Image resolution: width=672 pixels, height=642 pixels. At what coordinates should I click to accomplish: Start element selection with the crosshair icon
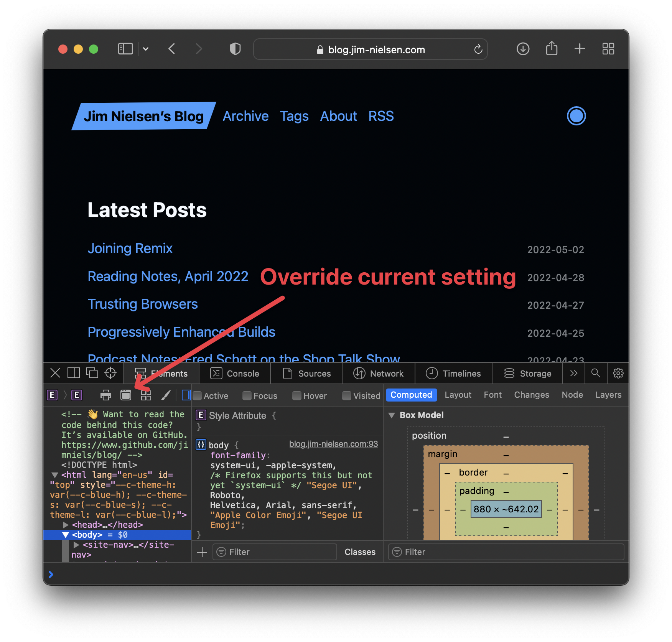coord(110,373)
